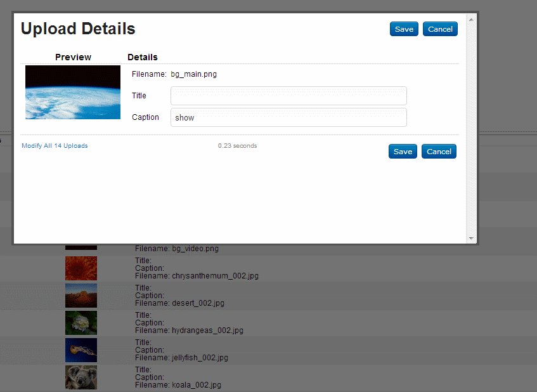Select the hydrangeas_002.jpg thumbnail
This screenshot has height=392, width=537.
tap(81, 323)
